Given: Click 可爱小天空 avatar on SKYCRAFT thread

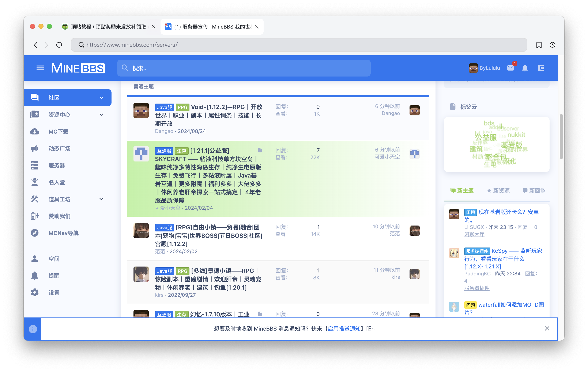Looking at the screenshot, I should coord(141,154).
